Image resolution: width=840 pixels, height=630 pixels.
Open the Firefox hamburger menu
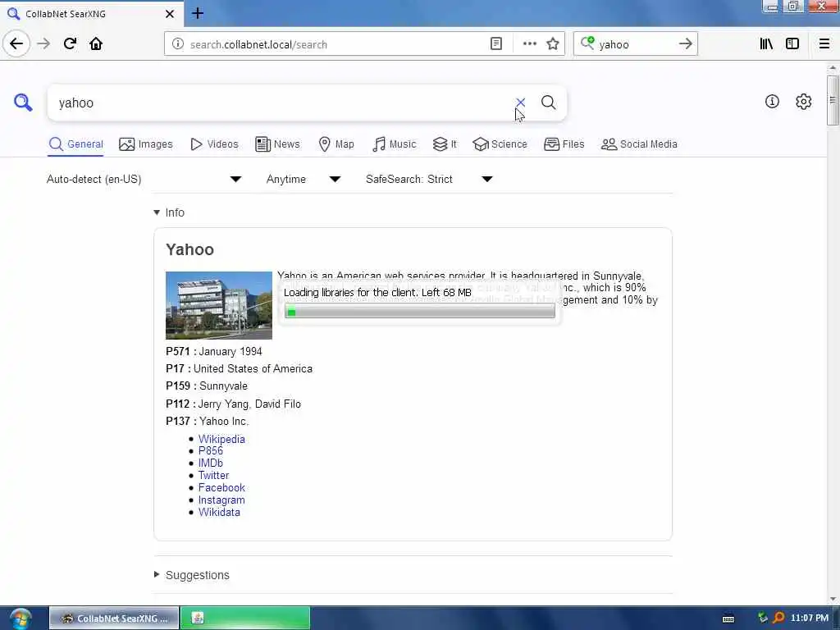(824, 44)
